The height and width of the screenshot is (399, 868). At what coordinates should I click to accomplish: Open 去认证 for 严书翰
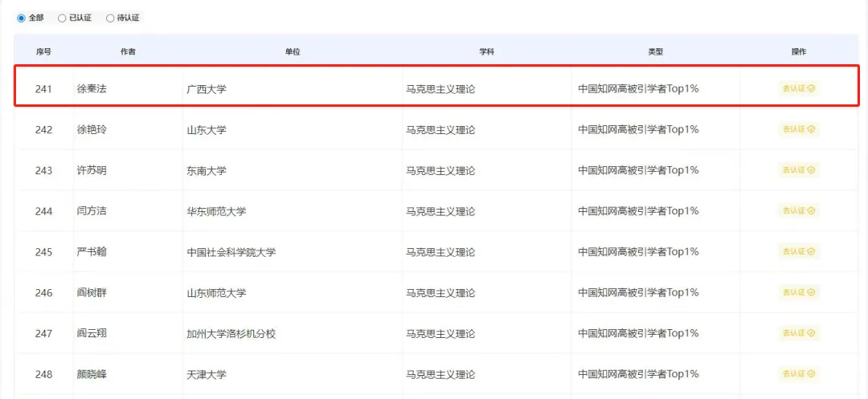(799, 251)
